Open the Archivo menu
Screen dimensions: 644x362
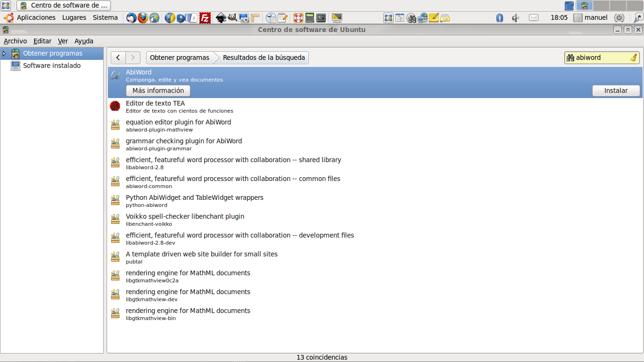tap(15, 41)
